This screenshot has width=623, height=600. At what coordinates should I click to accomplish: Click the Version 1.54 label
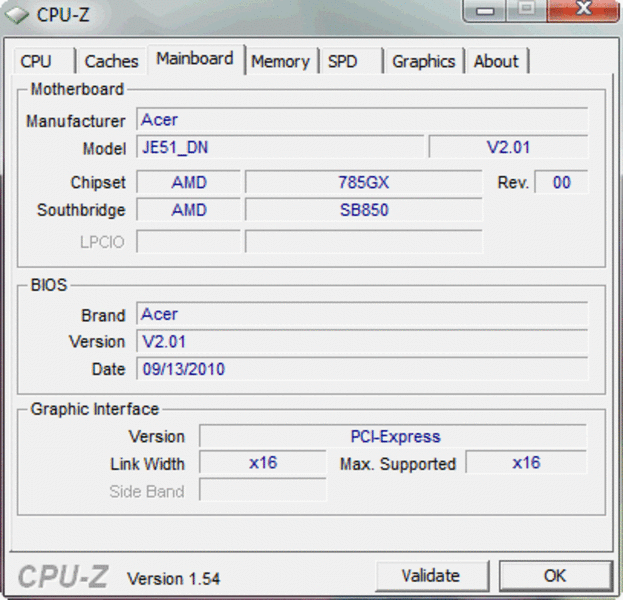pos(174,579)
